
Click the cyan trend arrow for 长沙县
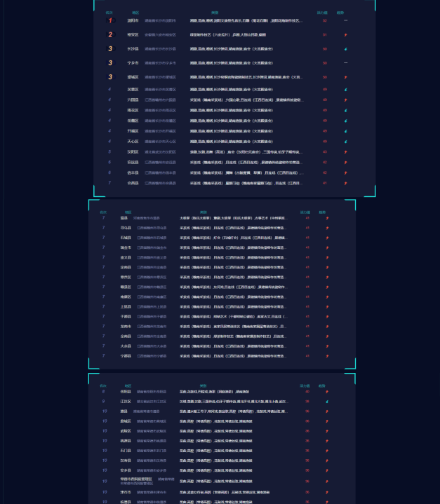tap(345, 49)
